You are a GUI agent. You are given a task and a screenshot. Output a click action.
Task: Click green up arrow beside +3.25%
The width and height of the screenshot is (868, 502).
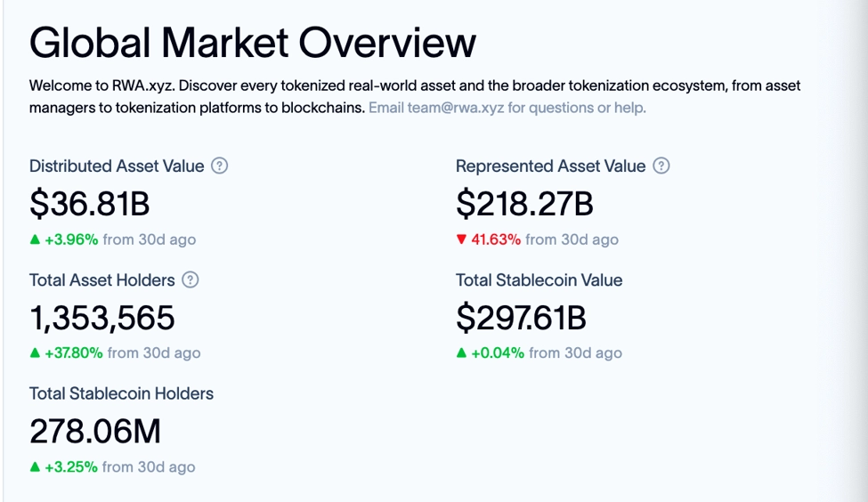tap(35, 466)
